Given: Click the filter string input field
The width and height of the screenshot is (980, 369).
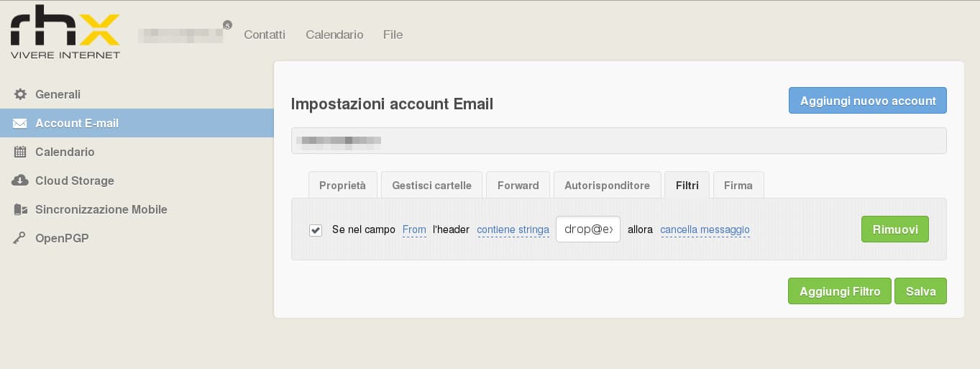Looking at the screenshot, I should click(x=588, y=229).
